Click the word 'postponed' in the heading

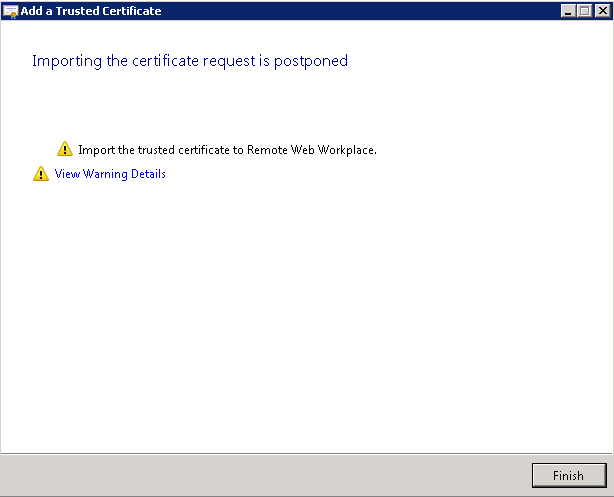[313, 61]
